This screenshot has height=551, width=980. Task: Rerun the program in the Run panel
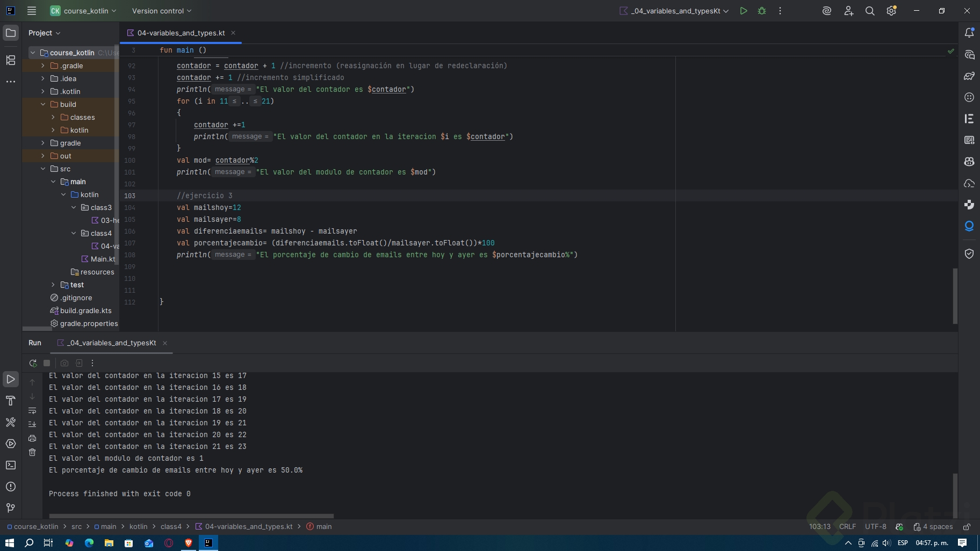(33, 363)
